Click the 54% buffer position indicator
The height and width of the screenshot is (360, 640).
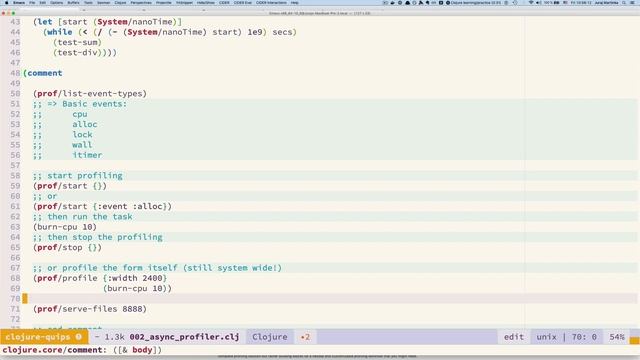(x=617, y=337)
